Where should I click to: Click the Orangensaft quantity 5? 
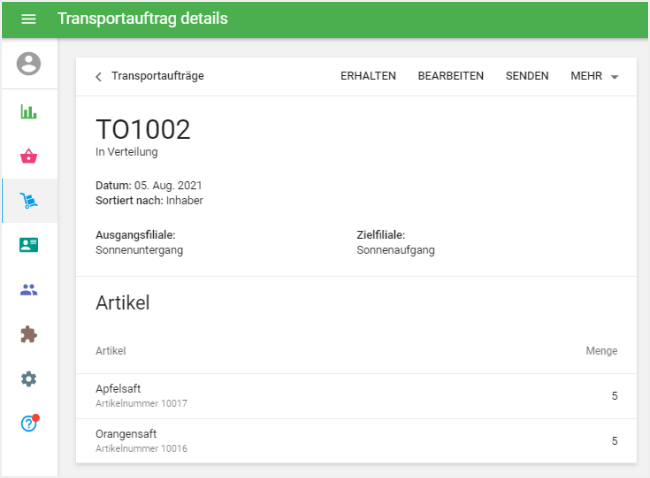pyautogui.click(x=614, y=441)
